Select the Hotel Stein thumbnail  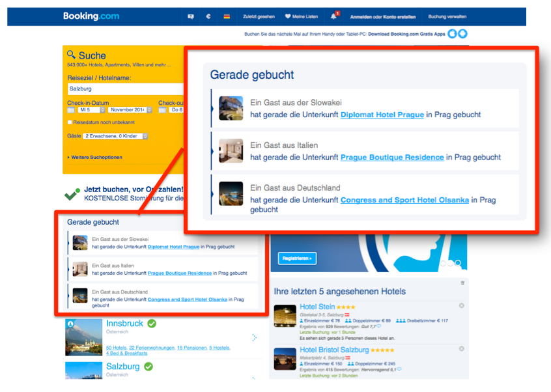point(285,316)
